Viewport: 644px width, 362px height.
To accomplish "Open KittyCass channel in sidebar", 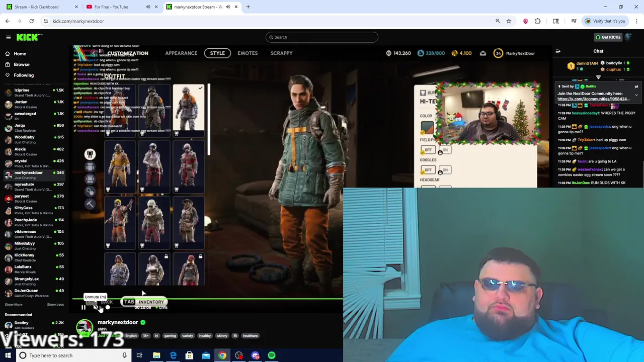I will pos(34,210).
